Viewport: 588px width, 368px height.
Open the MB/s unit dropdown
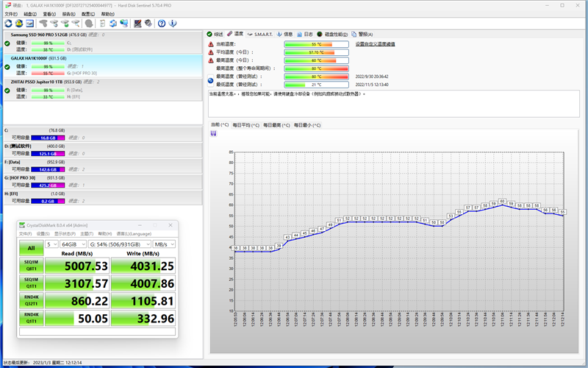pyautogui.click(x=165, y=244)
